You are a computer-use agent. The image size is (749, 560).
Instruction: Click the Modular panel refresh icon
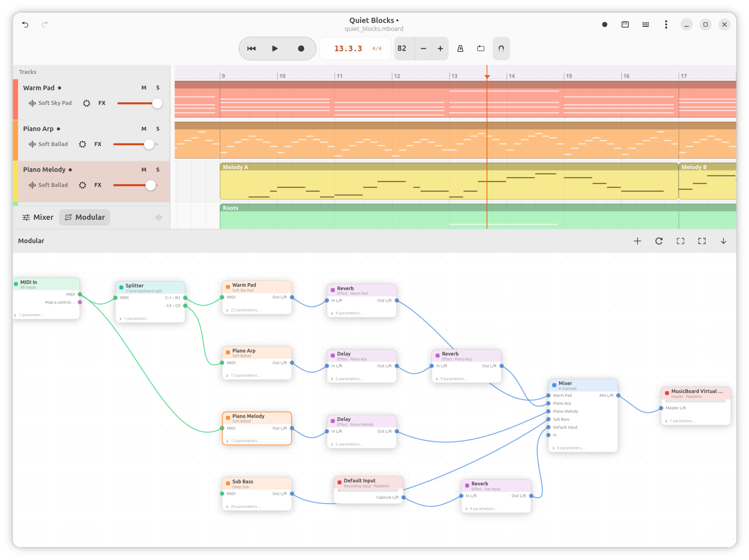[x=659, y=241]
